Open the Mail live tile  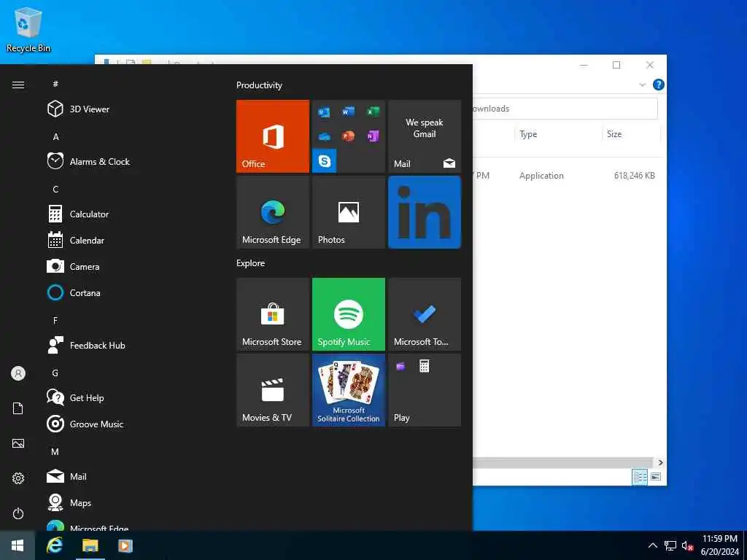tap(425, 136)
